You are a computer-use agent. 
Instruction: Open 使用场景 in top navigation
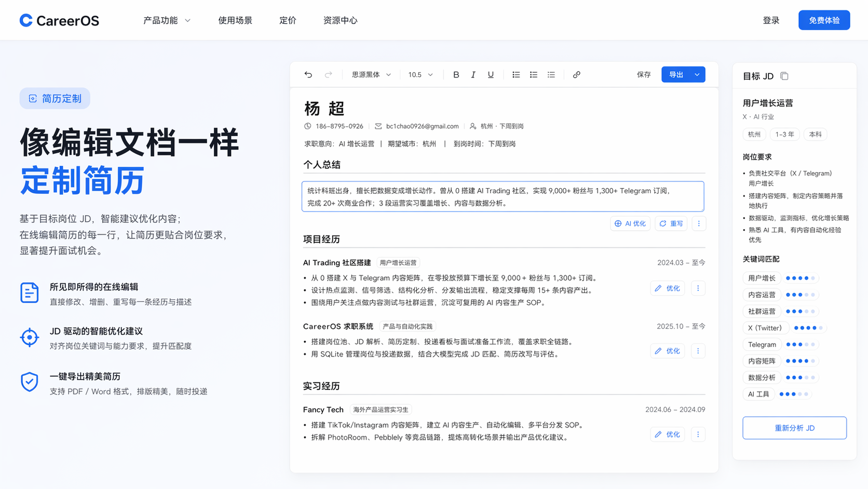click(235, 20)
